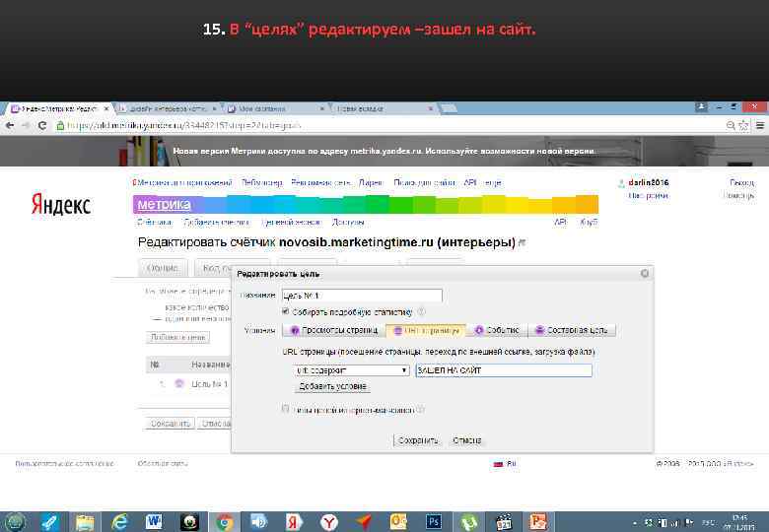Image resolution: width=769 pixels, height=532 pixels.
Task: Launch Microsoft Word from the taskbar
Action: pos(154,522)
